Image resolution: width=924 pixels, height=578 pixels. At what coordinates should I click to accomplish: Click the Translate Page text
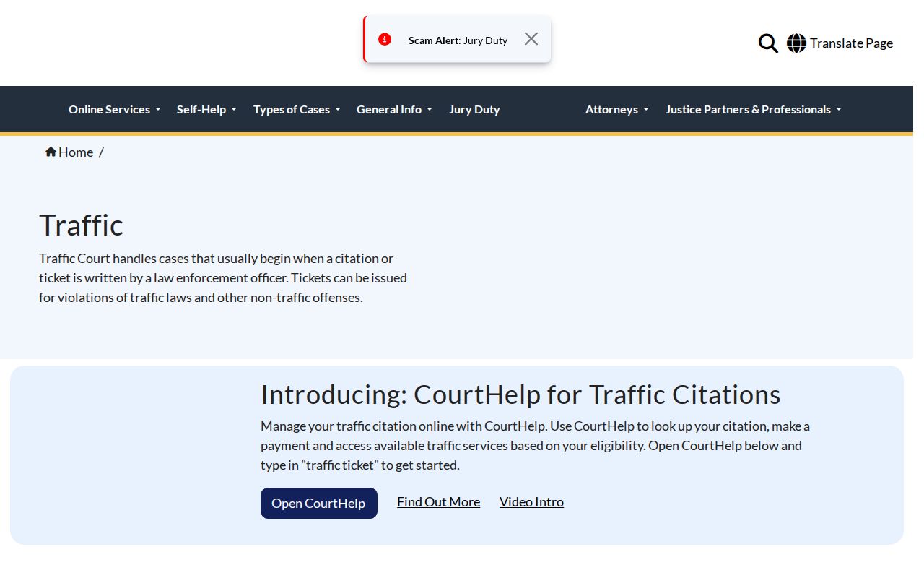tap(851, 43)
